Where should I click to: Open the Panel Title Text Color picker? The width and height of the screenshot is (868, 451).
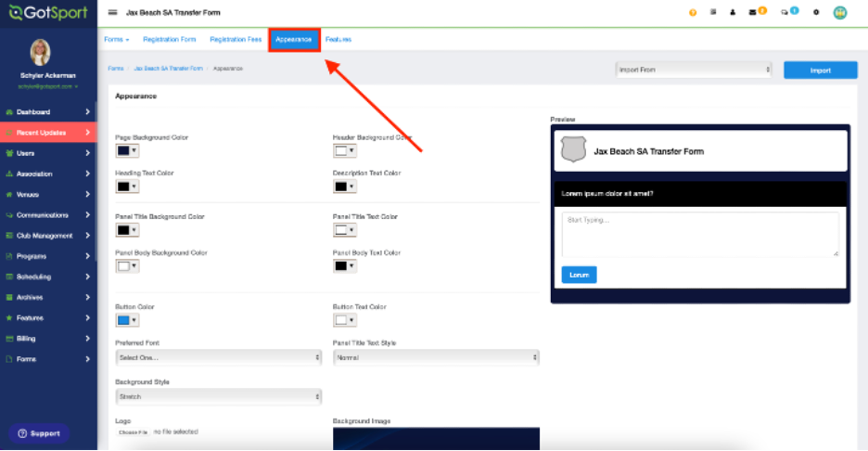click(x=344, y=230)
